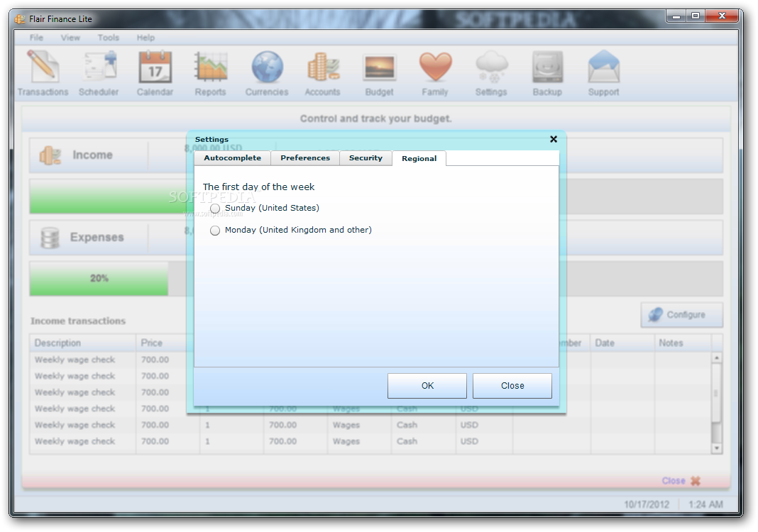Select the Regional tab
Viewport: 758px width, 532px height.
pos(419,158)
